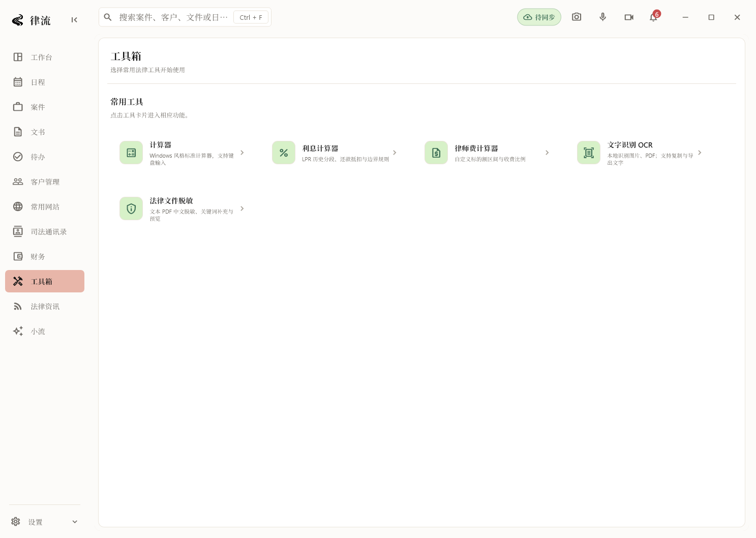The width and height of the screenshot is (756, 538).
Task: Click the chevron arrow on 文字识别 OCR card
Action: 700,153
